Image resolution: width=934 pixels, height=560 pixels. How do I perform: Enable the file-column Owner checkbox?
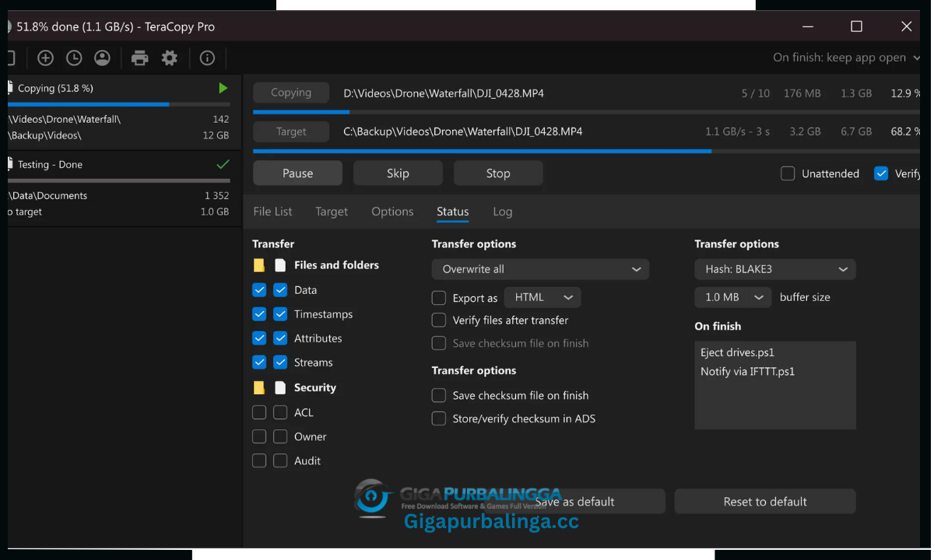(x=280, y=436)
